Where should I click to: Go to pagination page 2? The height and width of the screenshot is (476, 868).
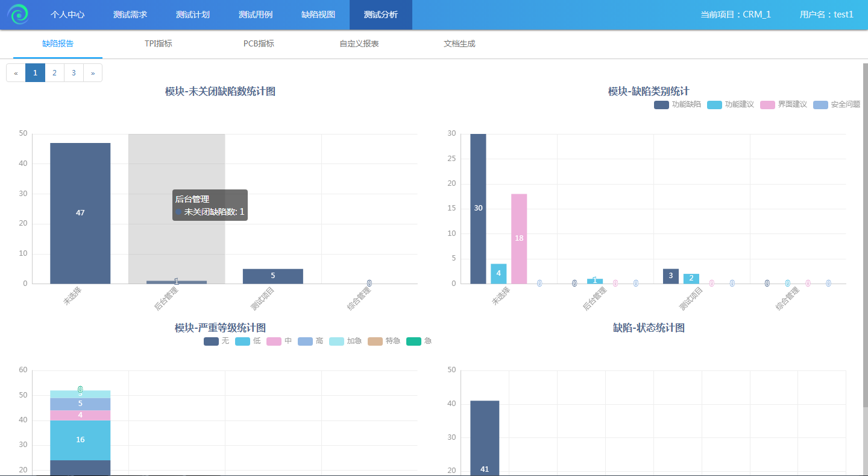(x=54, y=72)
